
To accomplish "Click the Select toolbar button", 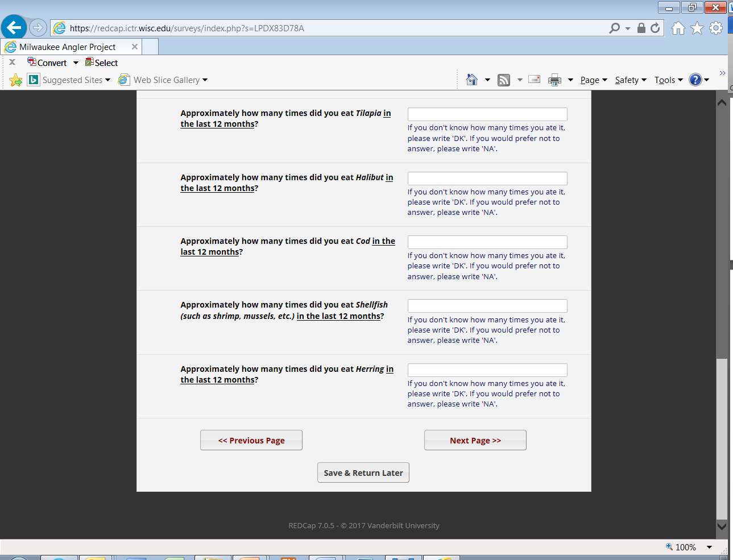I will point(101,63).
